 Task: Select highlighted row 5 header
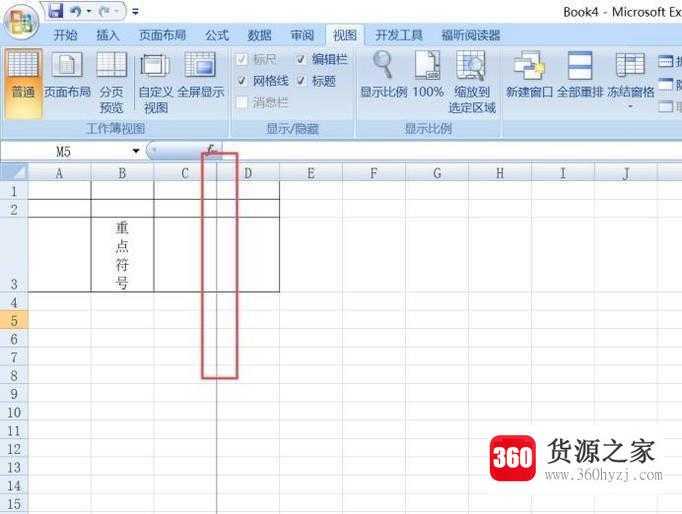click(x=14, y=320)
